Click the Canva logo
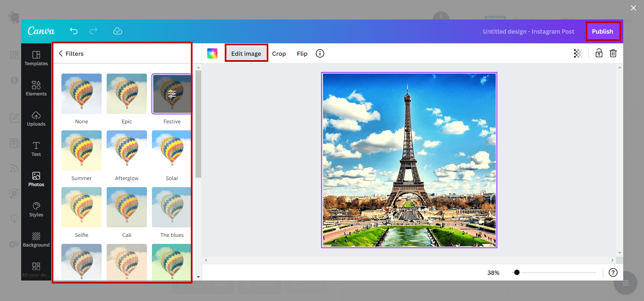This screenshot has width=644, height=301. click(x=41, y=31)
